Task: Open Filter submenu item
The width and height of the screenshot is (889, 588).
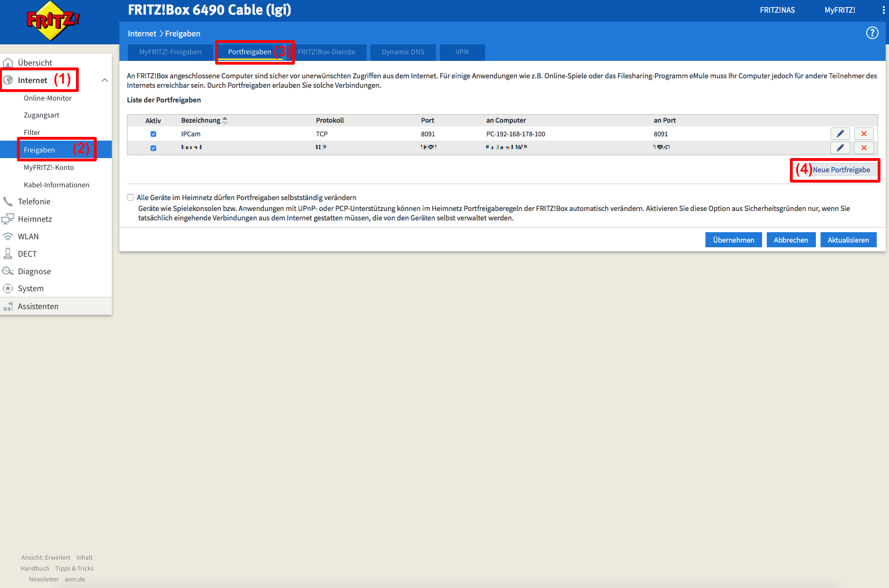Action: 32,133
